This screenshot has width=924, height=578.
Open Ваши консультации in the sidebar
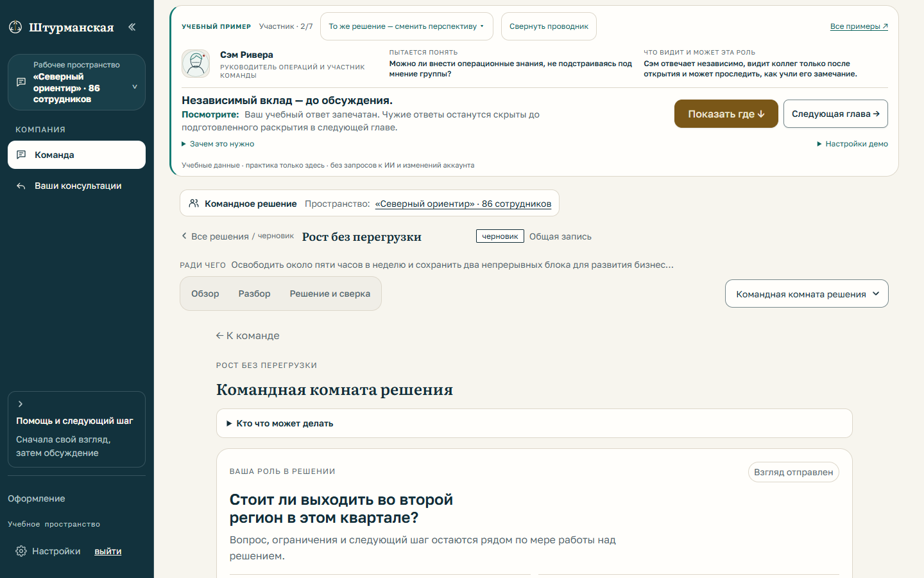pyautogui.click(x=76, y=186)
